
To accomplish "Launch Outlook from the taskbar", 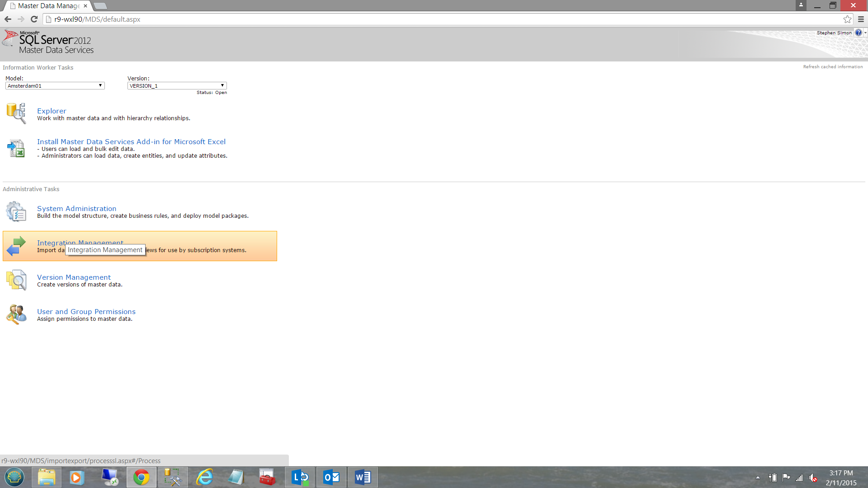I will [331, 477].
